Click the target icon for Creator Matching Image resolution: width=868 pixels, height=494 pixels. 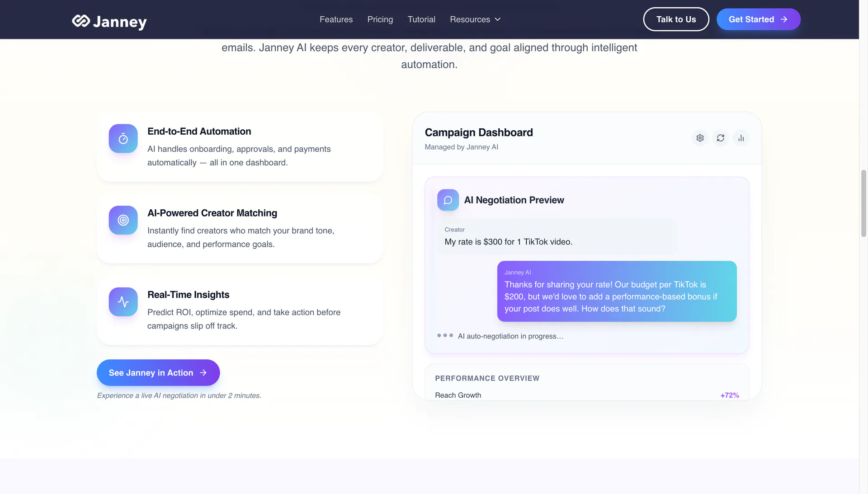pos(123,220)
